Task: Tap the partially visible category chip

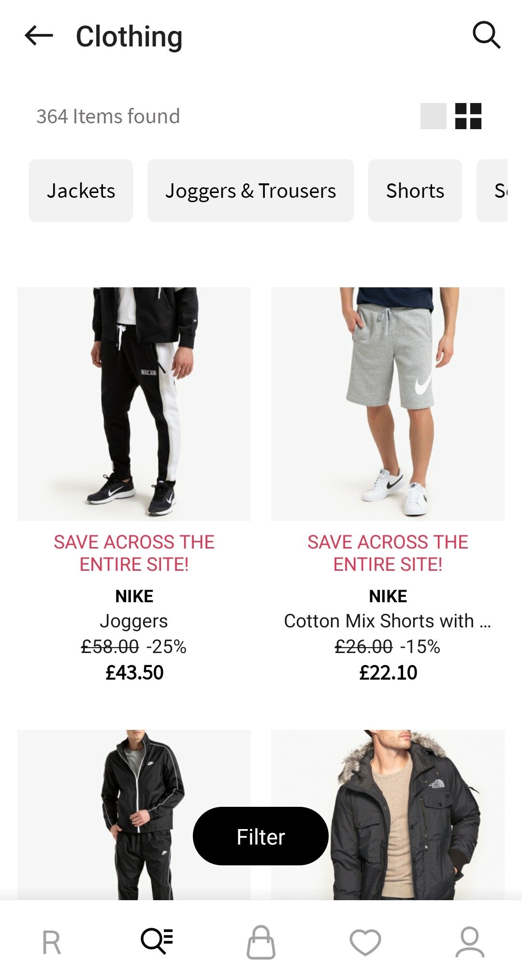Action: point(492,191)
